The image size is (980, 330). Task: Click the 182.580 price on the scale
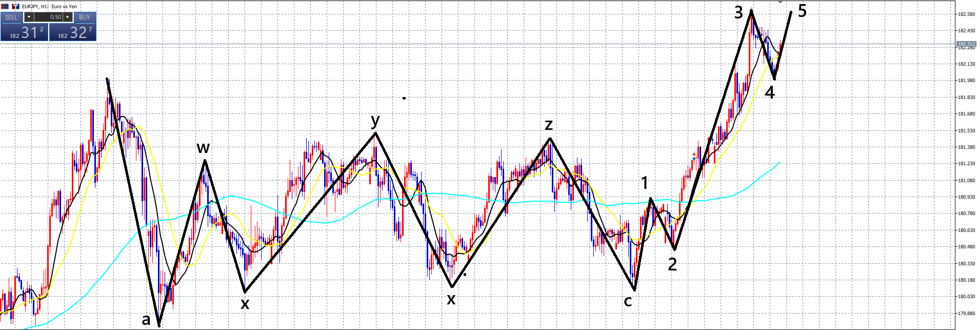pos(966,14)
